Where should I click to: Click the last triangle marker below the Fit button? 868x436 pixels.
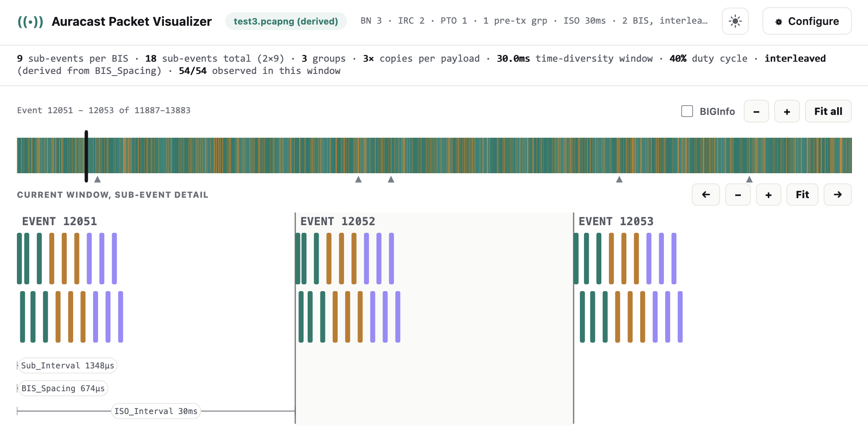click(749, 179)
